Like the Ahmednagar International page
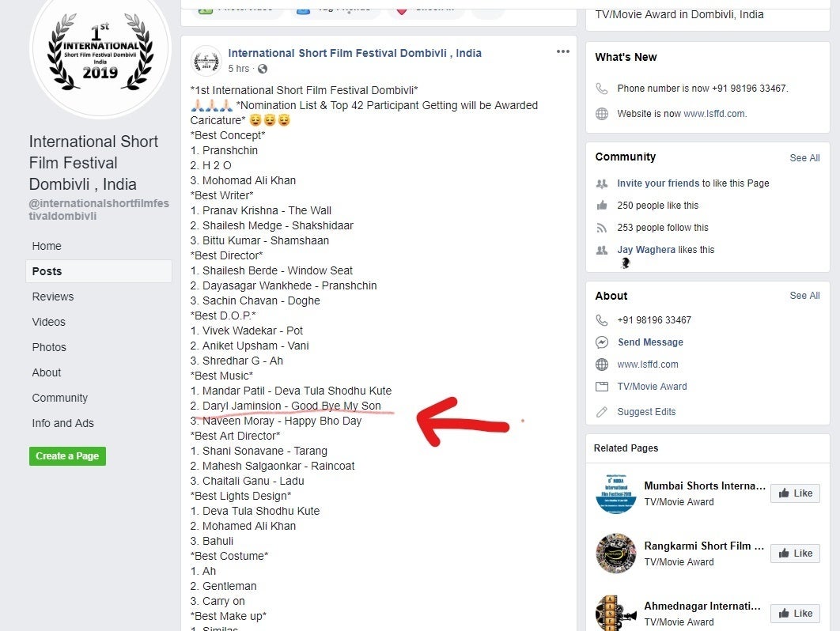 click(x=795, y=614)
